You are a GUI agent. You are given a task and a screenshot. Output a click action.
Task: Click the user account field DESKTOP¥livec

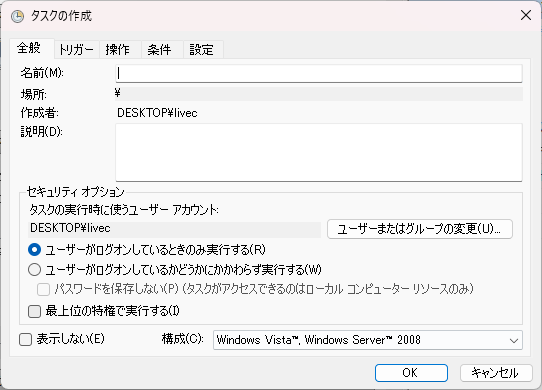pos(174,229)
